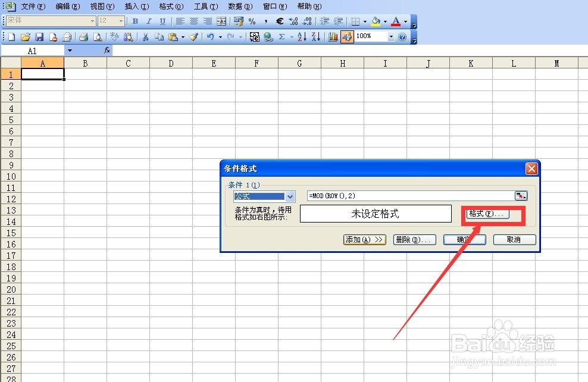Collapse dialog range selector icon
Screen dimensions: 588x382
click(521, 196)
